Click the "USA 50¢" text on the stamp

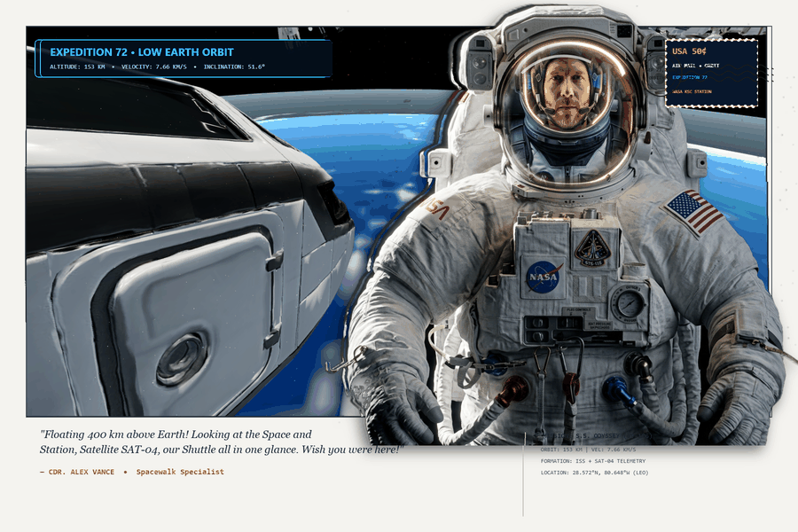click(689, 51)
